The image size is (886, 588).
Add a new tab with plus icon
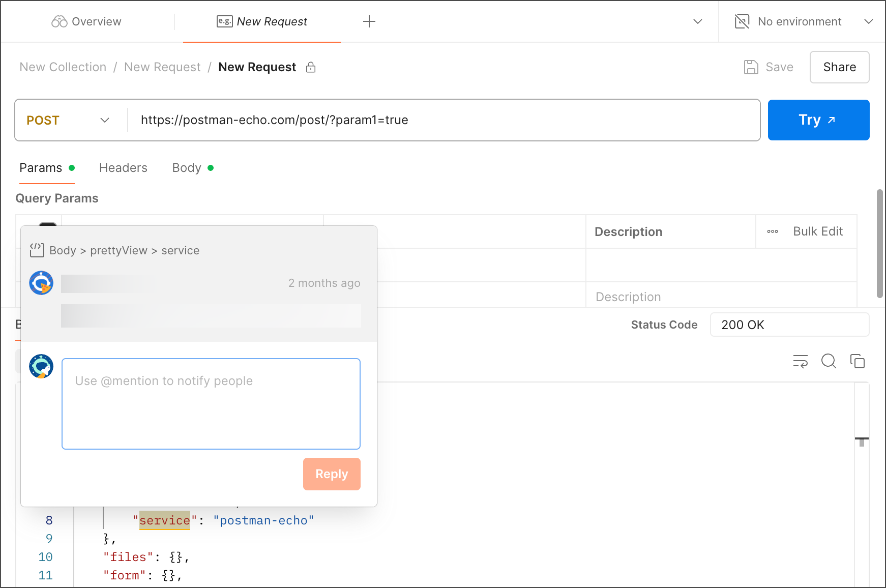tap(369, 21)
